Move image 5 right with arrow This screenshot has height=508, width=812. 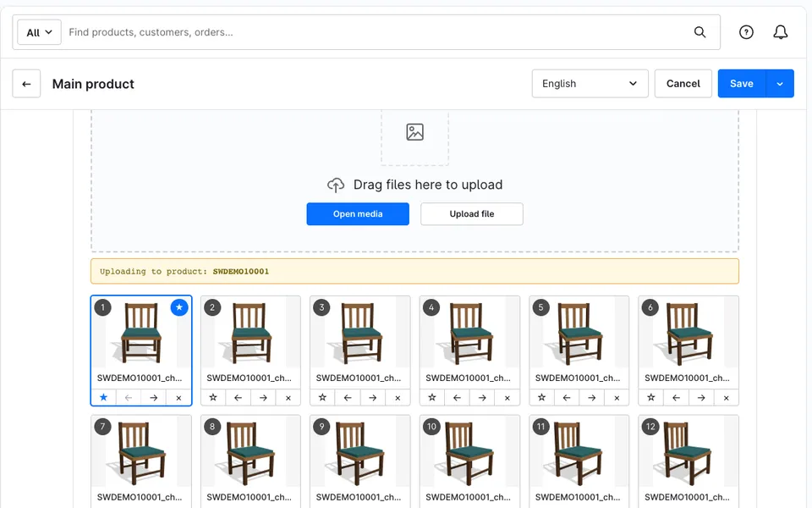pos(592,398)
